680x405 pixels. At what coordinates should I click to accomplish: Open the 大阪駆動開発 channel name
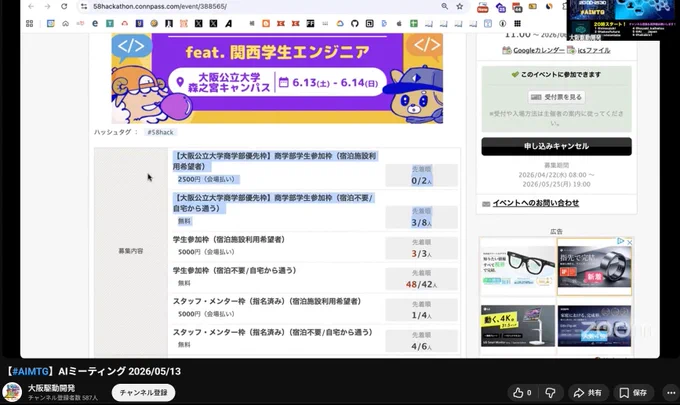tap(51, 388)
